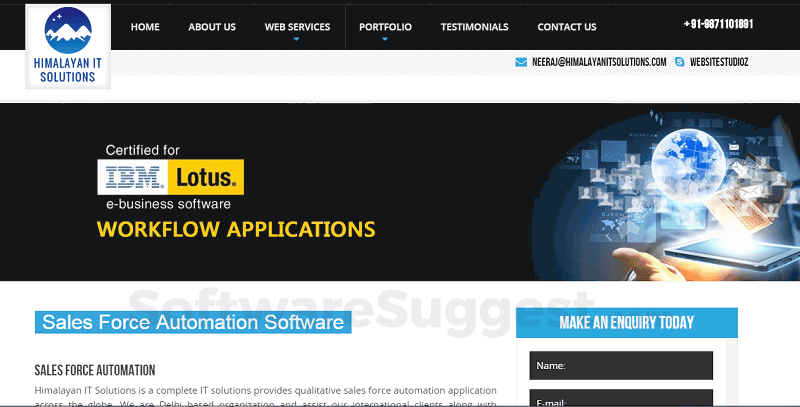Click the IBM Lotus certification badge

(x=170, y=177)
